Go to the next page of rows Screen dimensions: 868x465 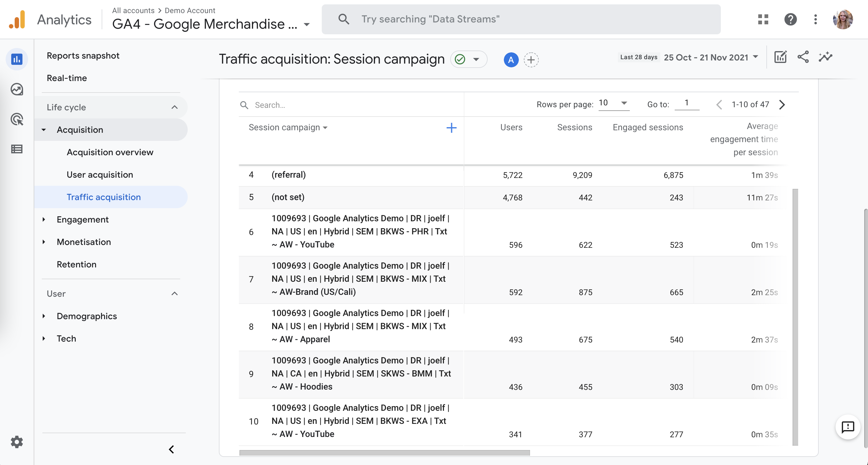click(782, 105)
